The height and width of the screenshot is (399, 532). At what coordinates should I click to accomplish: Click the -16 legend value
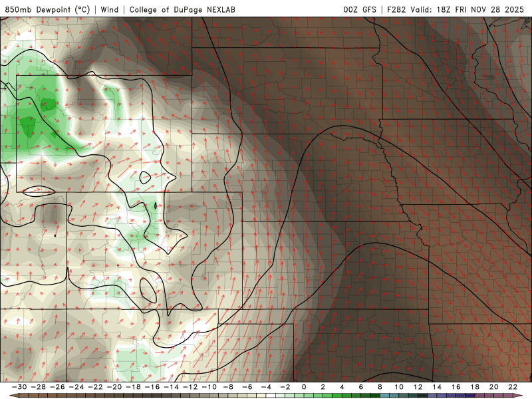[x=152, y=387]
